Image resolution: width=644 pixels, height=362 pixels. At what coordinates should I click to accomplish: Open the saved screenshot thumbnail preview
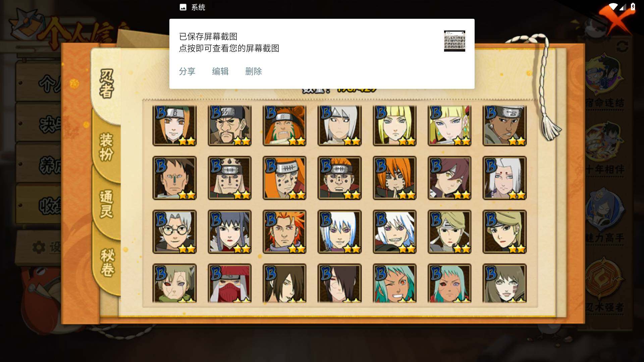454,41
